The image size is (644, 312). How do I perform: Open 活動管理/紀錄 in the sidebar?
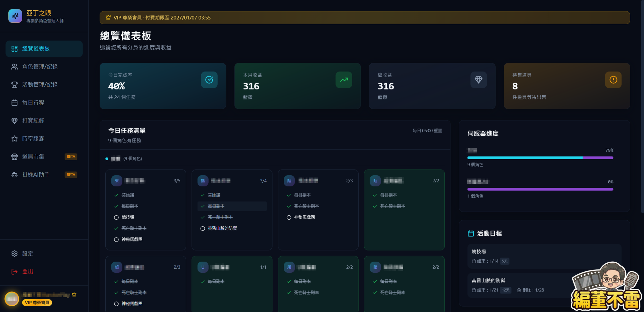[x=44, y=85]
